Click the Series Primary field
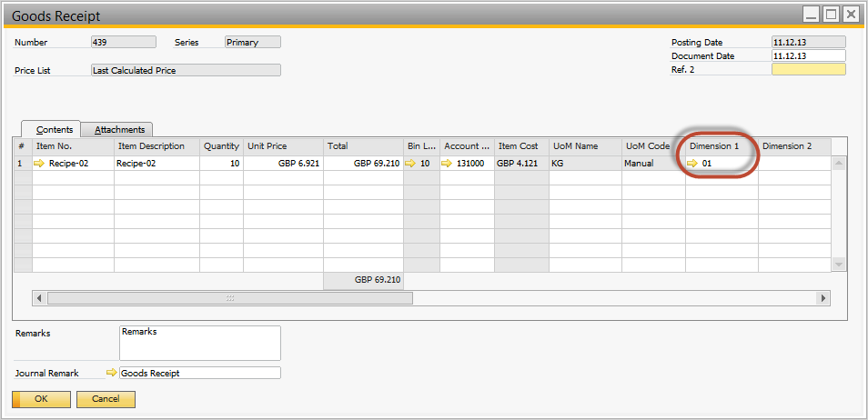This screenshot has width=868, height=420. (x=252, y=42)
